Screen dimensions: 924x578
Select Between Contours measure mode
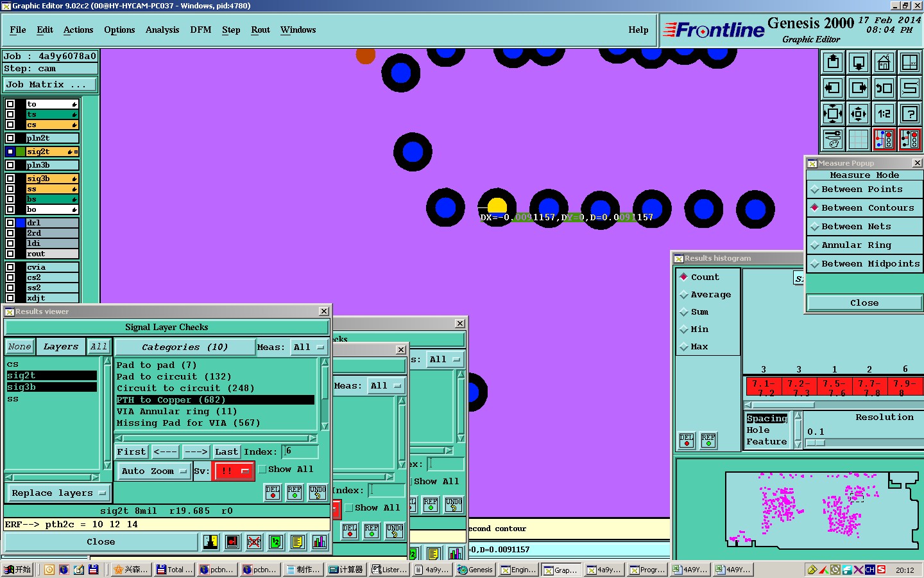864,208
